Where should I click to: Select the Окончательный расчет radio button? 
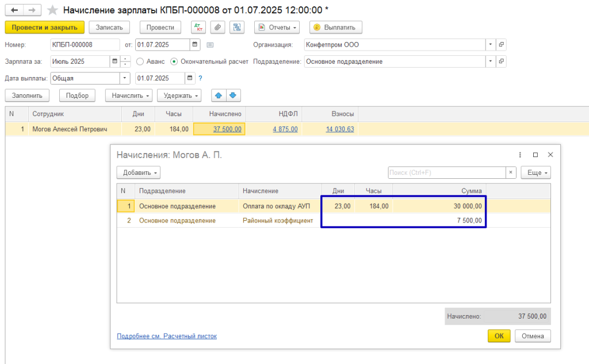coord(174,62)
